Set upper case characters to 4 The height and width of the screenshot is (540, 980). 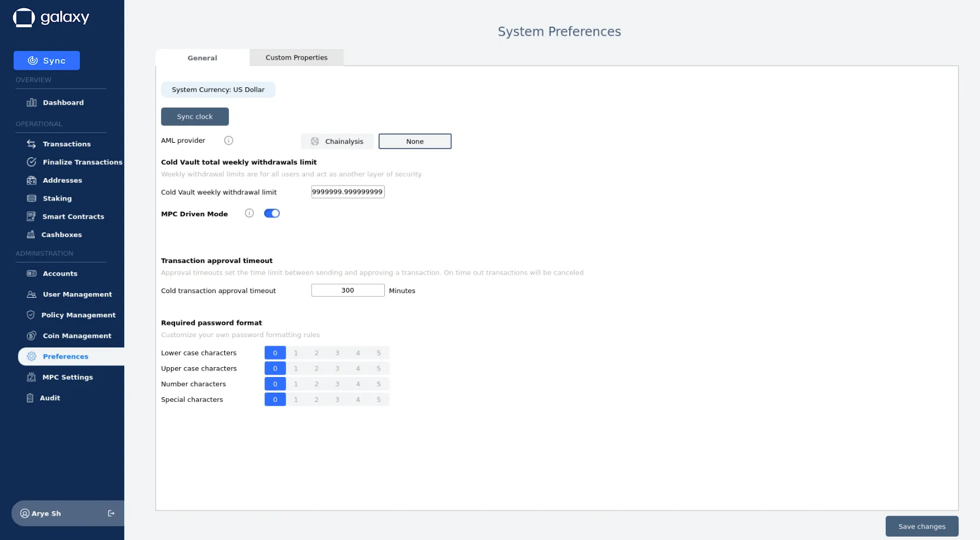(358, 368)
